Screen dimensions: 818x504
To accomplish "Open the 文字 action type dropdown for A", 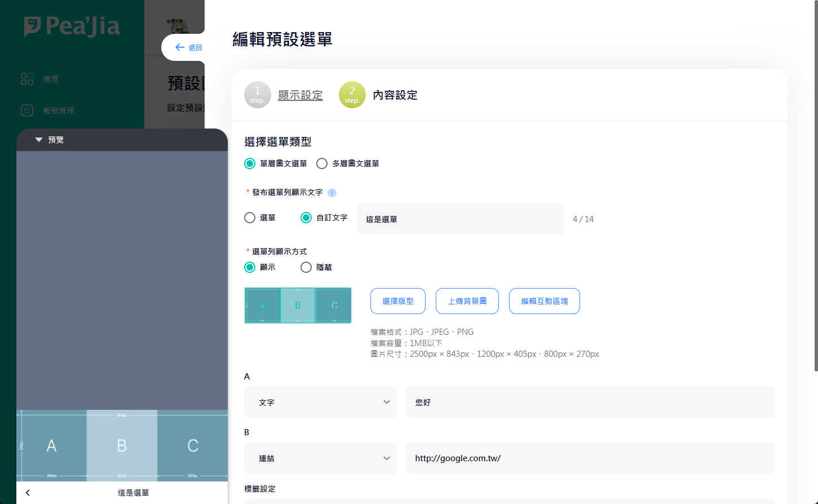I will 320,402.
